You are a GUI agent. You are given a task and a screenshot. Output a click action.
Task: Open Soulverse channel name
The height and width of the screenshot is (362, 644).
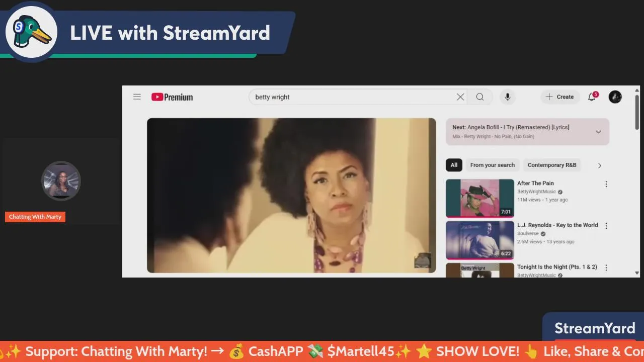pos(528,233)
